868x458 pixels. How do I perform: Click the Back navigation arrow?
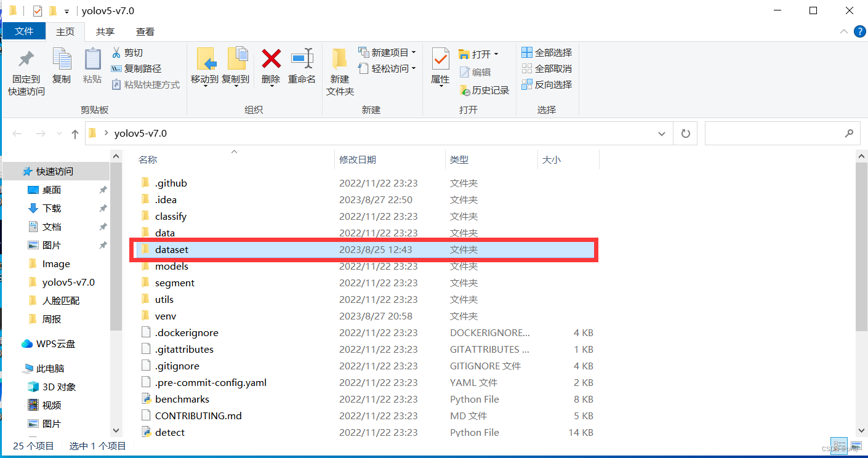click(17, 134)
